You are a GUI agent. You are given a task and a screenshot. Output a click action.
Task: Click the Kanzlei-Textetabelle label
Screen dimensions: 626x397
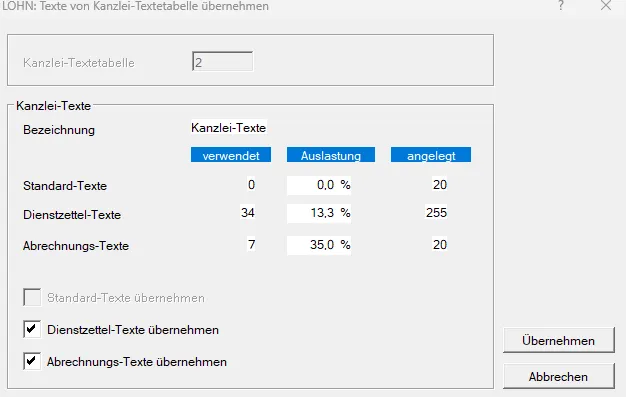[x=79, y=63]
